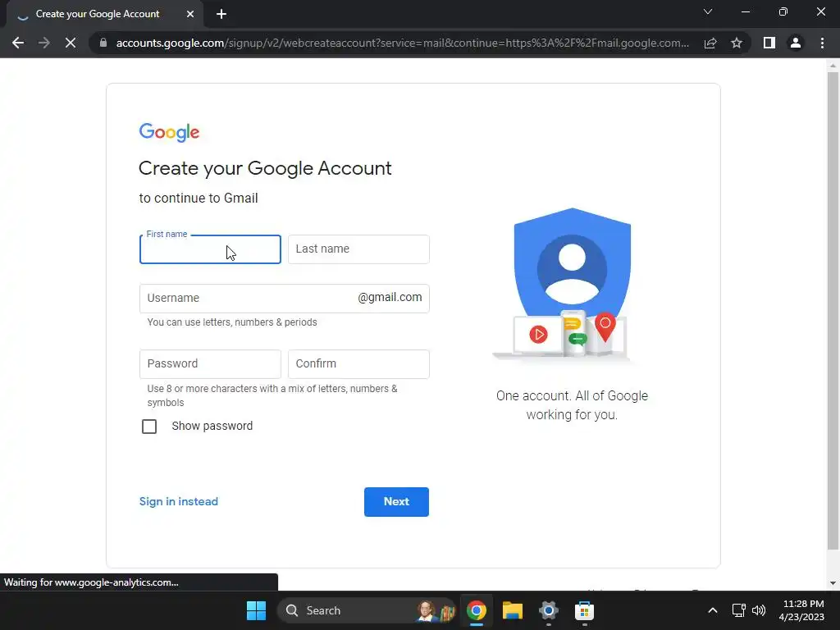Open the tab search chevron
This screenshot has height=630, width=840.
pos(708,11)
